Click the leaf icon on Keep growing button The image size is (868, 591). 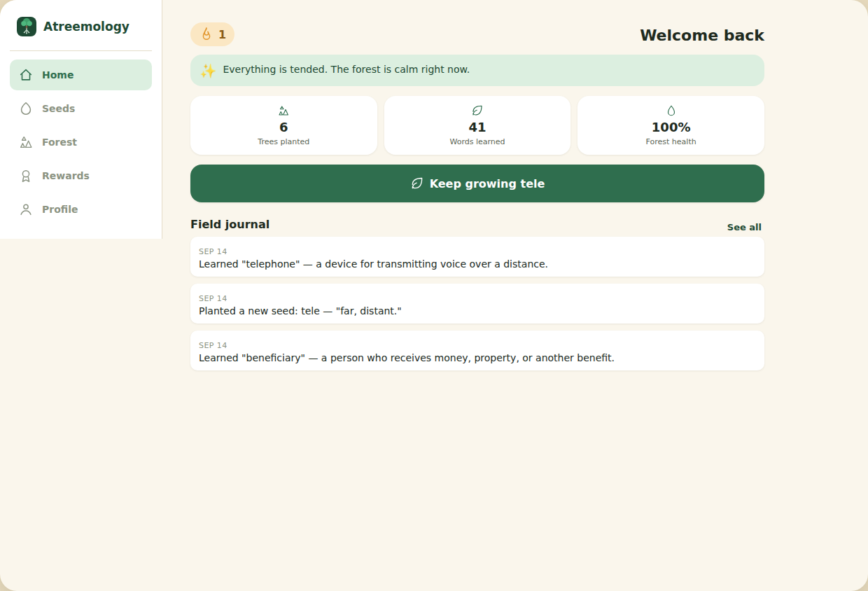pyautogui.click(x=417, y=183)
